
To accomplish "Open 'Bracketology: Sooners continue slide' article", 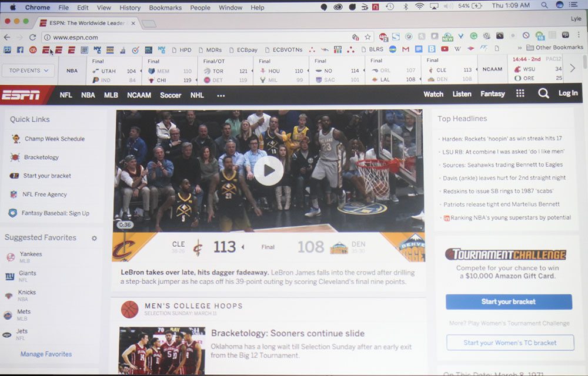I will (288, 333).
